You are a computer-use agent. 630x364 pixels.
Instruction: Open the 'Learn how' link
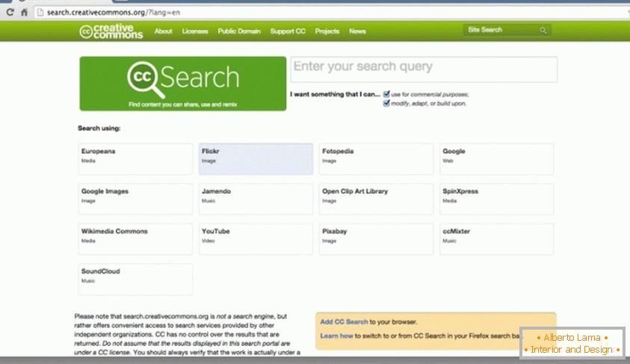click(336, 336)
